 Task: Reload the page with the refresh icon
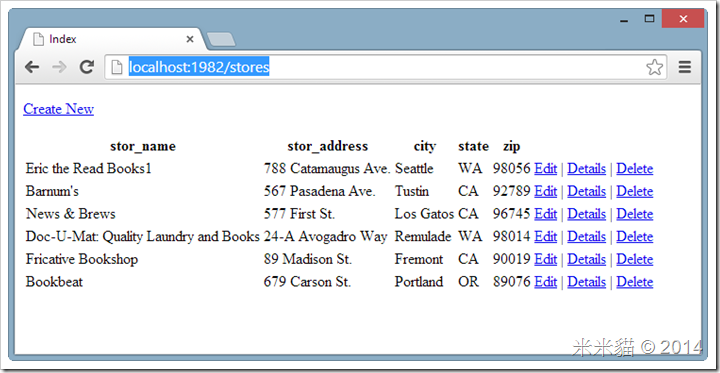coord(86,67)
